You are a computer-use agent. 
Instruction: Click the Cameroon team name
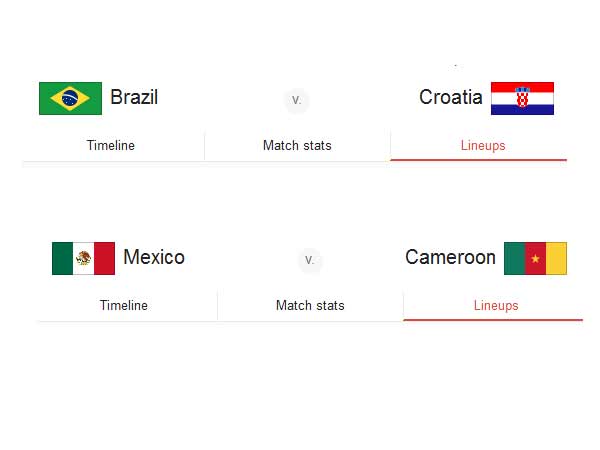(450, 258)
